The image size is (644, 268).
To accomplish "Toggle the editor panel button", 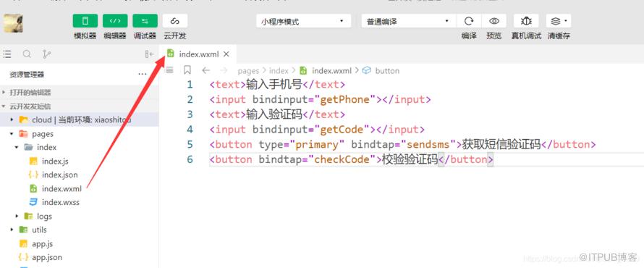I will click(x=115, y=20).
